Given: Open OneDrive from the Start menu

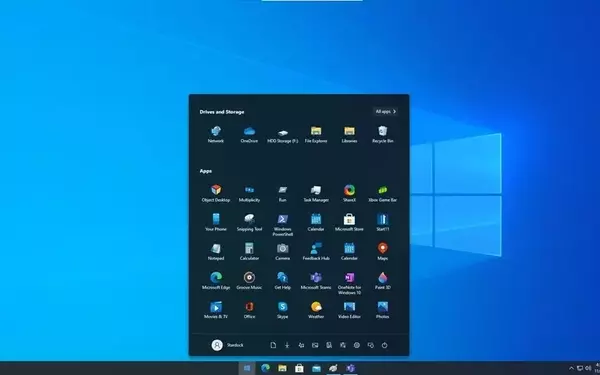Looking at the screenshot, I should click(249, 134).
